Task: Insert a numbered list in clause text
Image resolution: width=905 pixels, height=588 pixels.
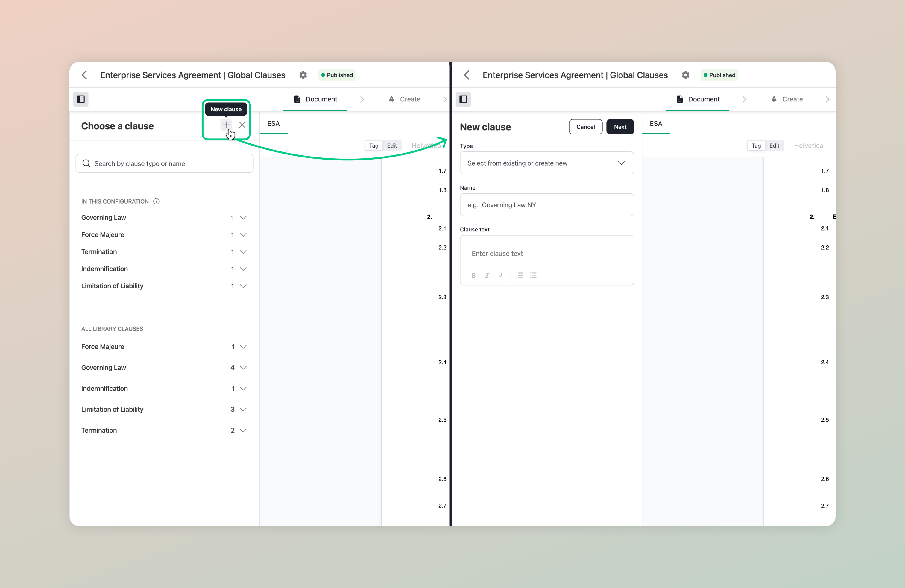Action: [520, 275]
